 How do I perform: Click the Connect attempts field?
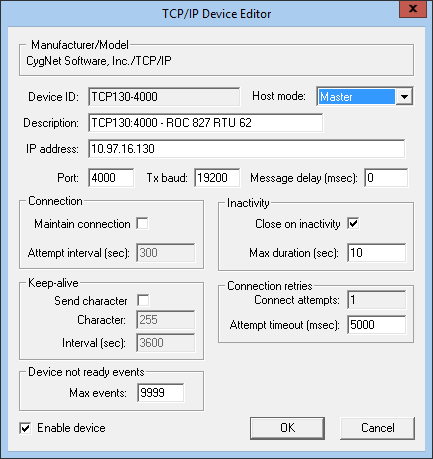click(x=377, y=300)
